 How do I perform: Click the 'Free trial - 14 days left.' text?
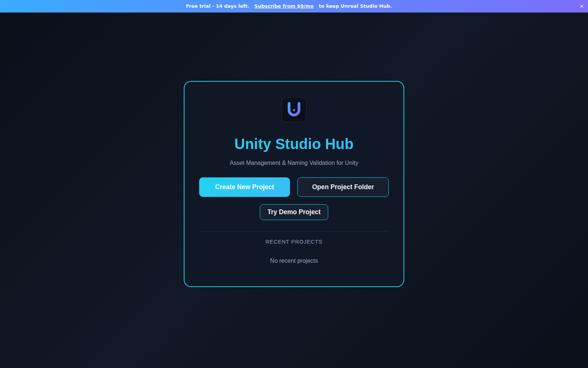click(218, 6)
